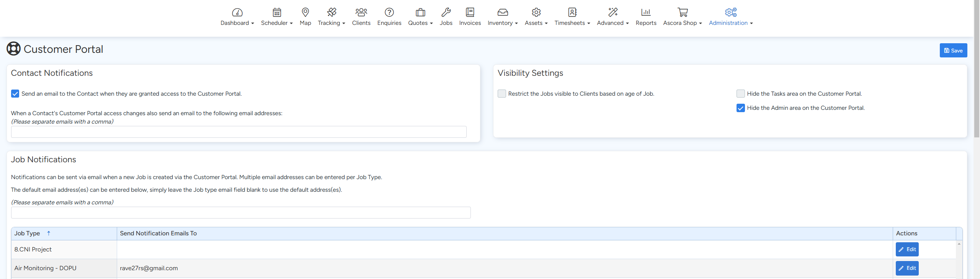Click the Save button

coord(953,51)
